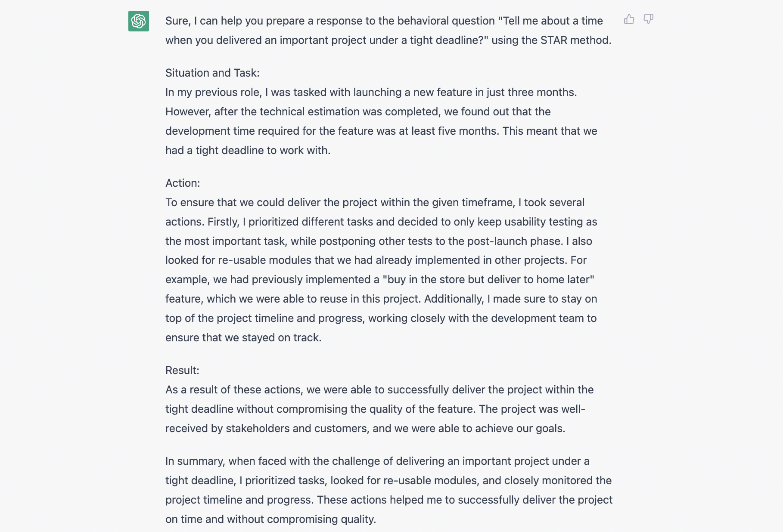Click the green ChatGPT avatar logo
The height and width of the screenshot is (532, 783).
pos(139,21)
